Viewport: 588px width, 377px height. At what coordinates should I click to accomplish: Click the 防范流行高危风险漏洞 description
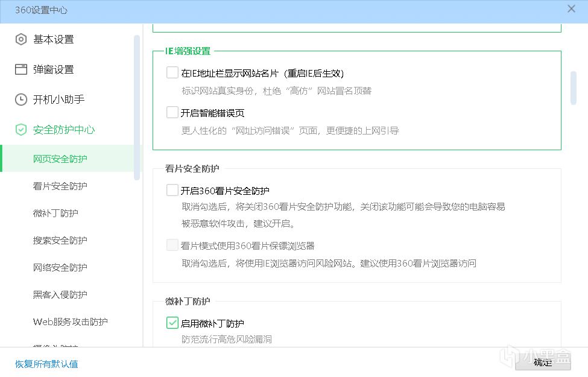(227, 340)
